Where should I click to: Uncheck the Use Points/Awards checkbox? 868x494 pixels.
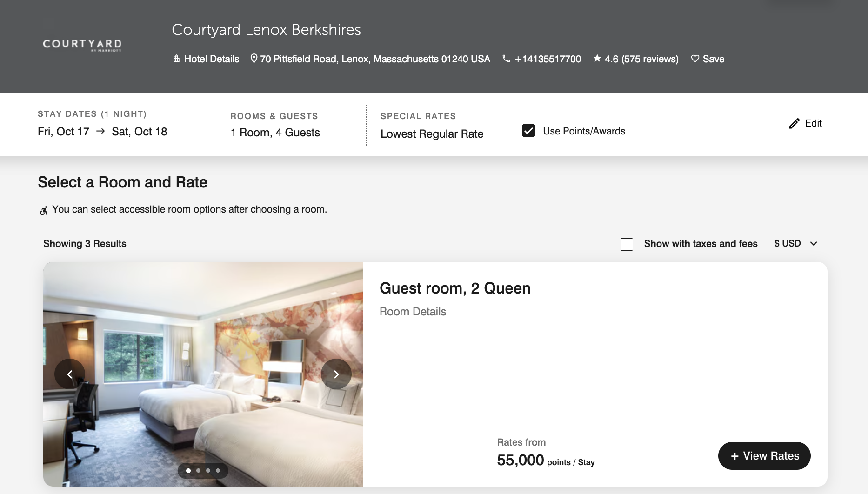528,131
